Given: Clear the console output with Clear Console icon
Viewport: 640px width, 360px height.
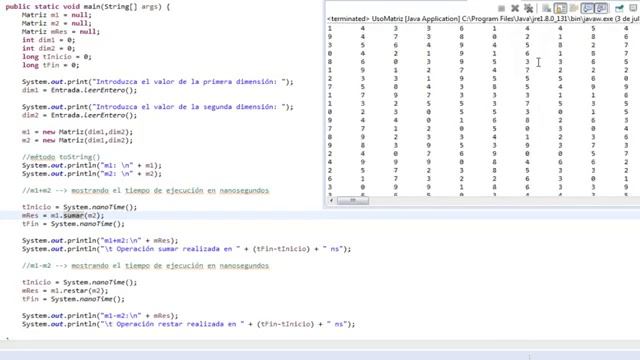Looking at the screenshot, I should tap(547, 8).
